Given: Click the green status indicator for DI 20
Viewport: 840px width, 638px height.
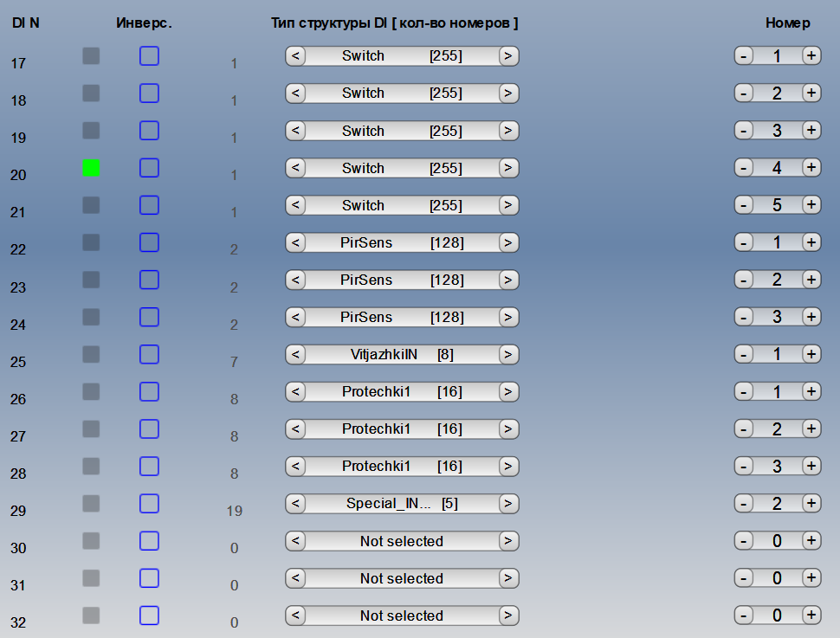Looking at the screenshot, I should 91,168.
